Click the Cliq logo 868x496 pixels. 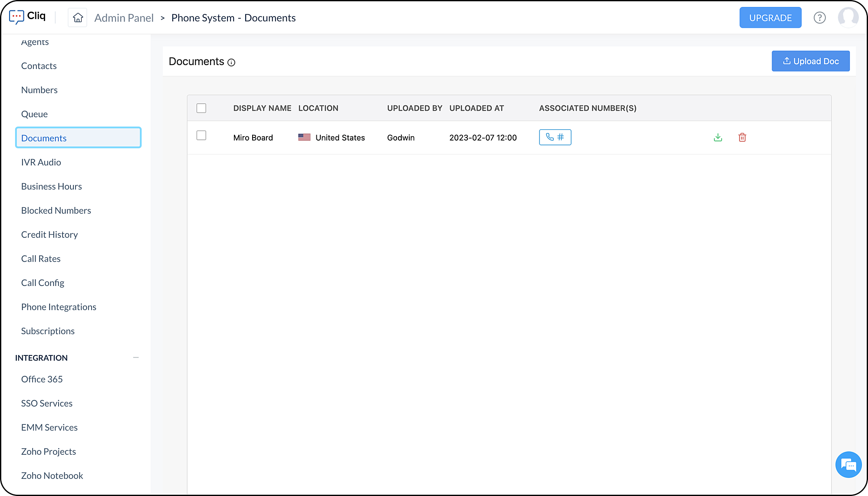pyautogui.click(x=27, y=16)
